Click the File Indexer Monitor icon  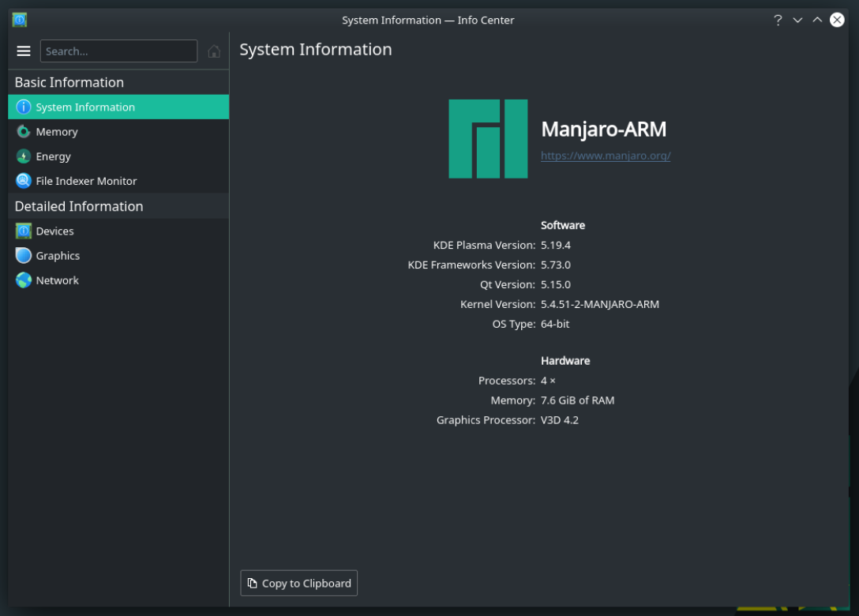click(x=24, y=181)
